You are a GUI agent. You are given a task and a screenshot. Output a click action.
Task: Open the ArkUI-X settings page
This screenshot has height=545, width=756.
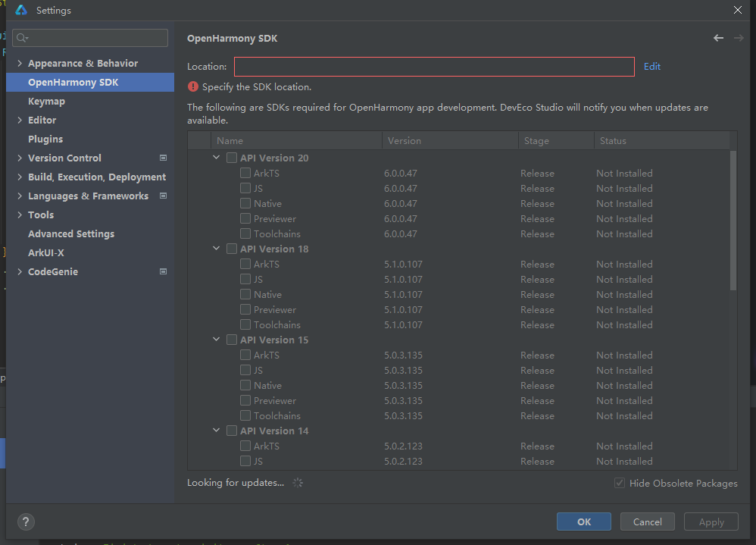[x=45, y=252]
